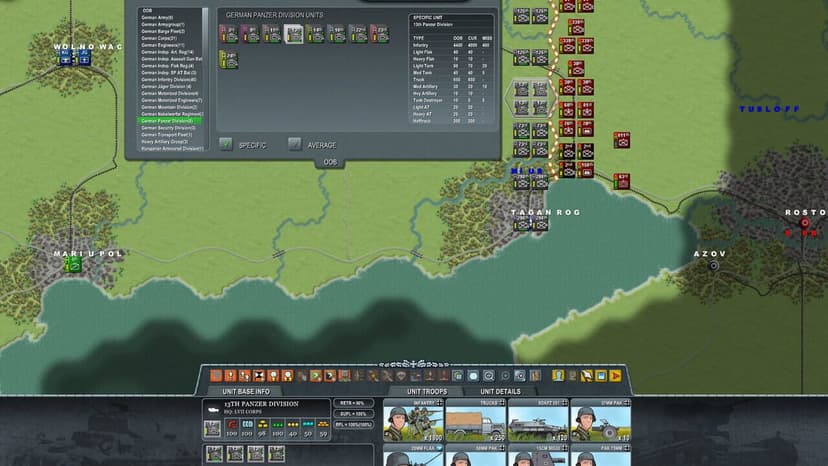Select the selected 13th Panzer unit counter in OOB

point(293,34)
